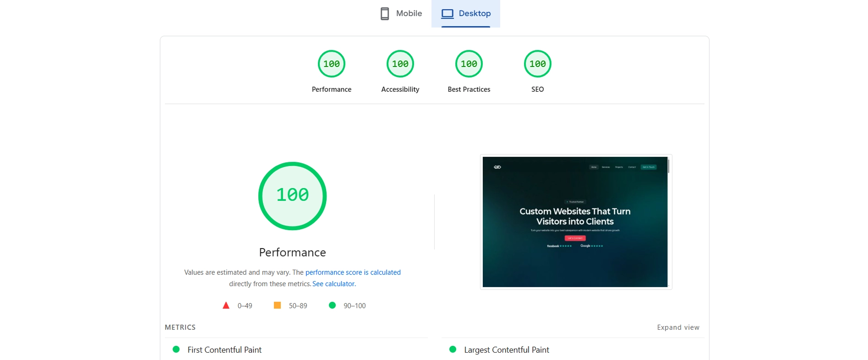
Task: Click green dot beside First Contentful Paint
Action: pyautogui.click(x=176, y=349)
